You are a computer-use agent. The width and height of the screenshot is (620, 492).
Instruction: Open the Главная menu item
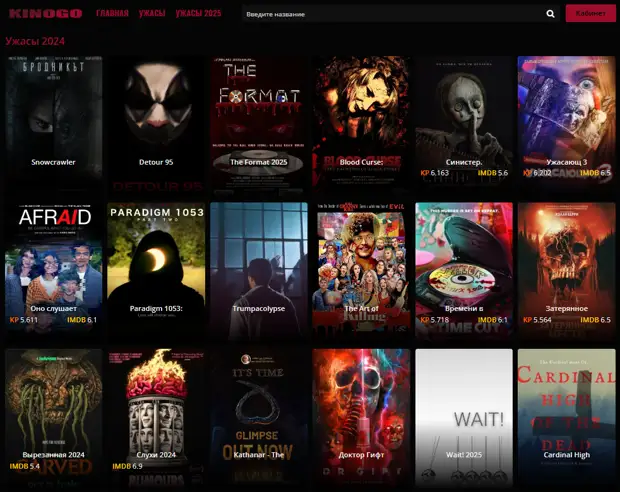pyautogui.click(x=112, y=14)
